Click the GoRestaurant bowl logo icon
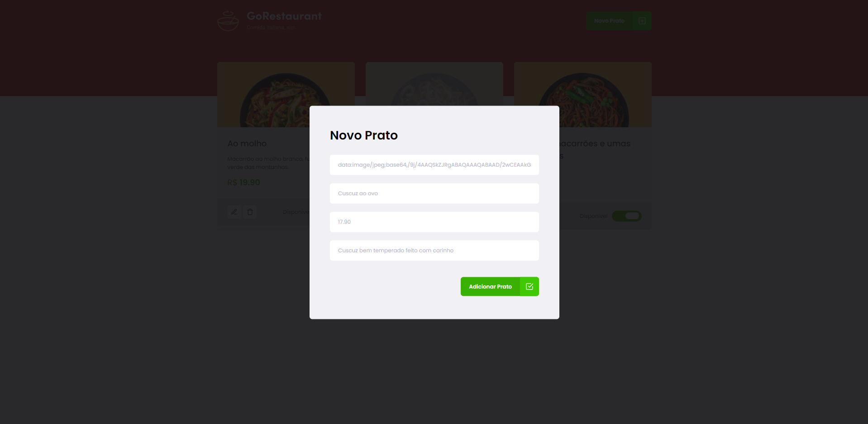Image resolution: width=868 pixels, height=424 pixels. (228, 21)
